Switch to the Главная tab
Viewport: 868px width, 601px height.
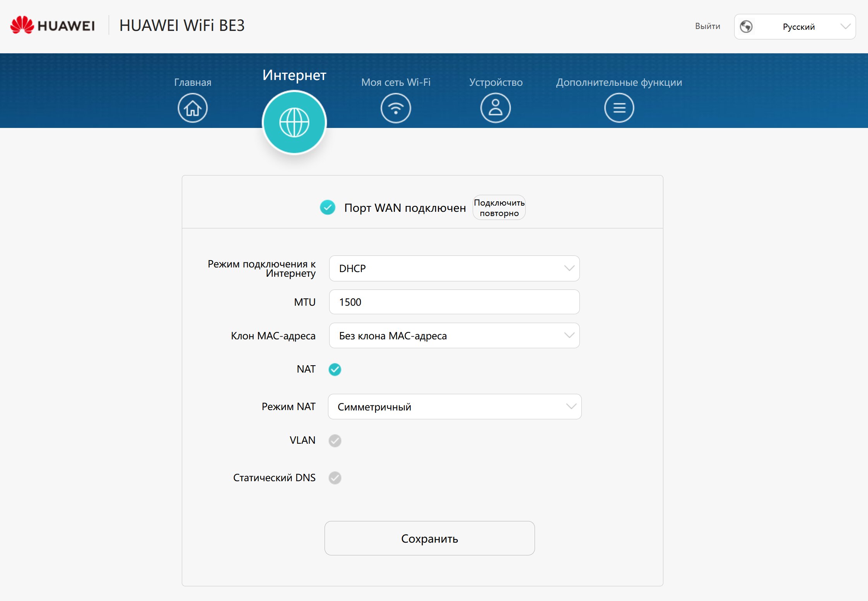tap(193, 82)
